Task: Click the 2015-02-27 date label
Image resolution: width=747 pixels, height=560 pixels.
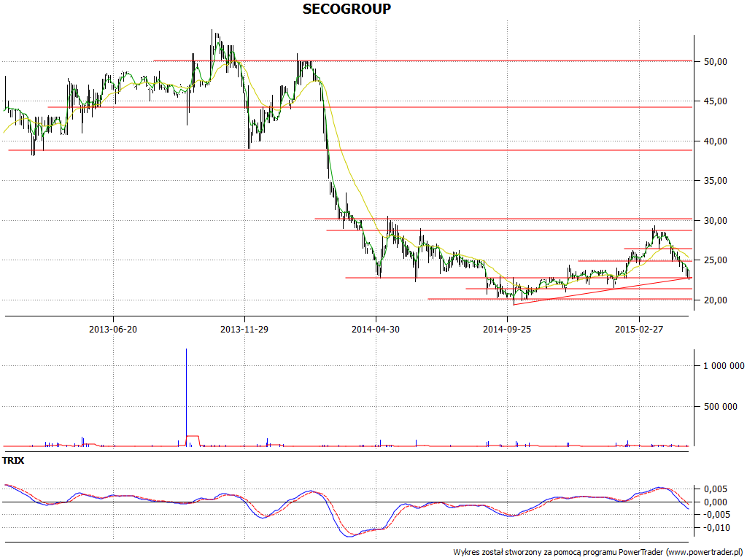Action: click(x=639, y=329)
